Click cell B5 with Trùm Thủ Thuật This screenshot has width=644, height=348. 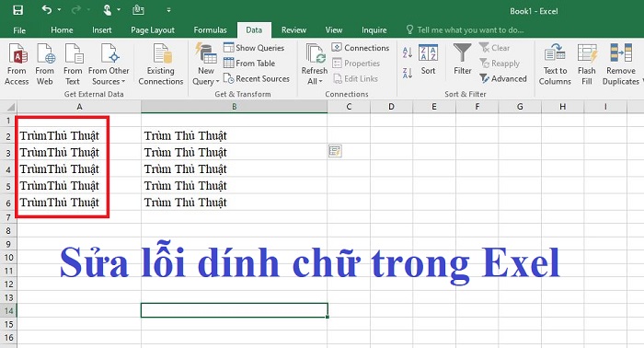point(234,186)
